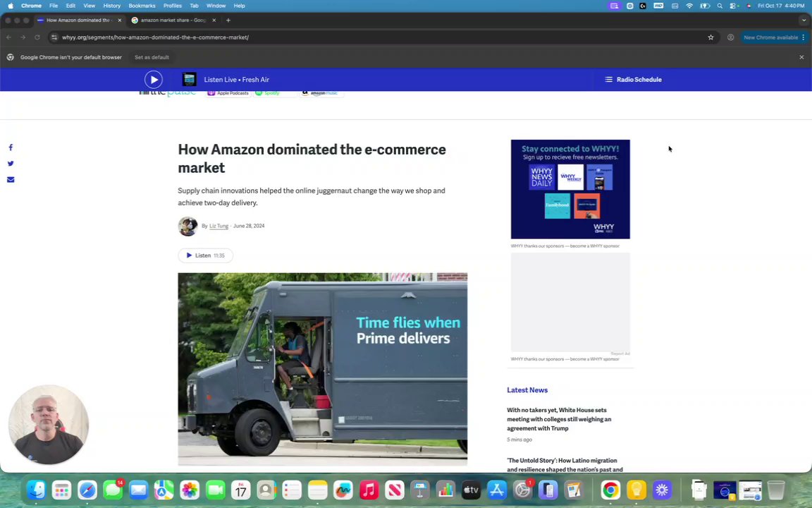Switch to amazon market share Google tab
812x508 pixels.
point(173,20)
